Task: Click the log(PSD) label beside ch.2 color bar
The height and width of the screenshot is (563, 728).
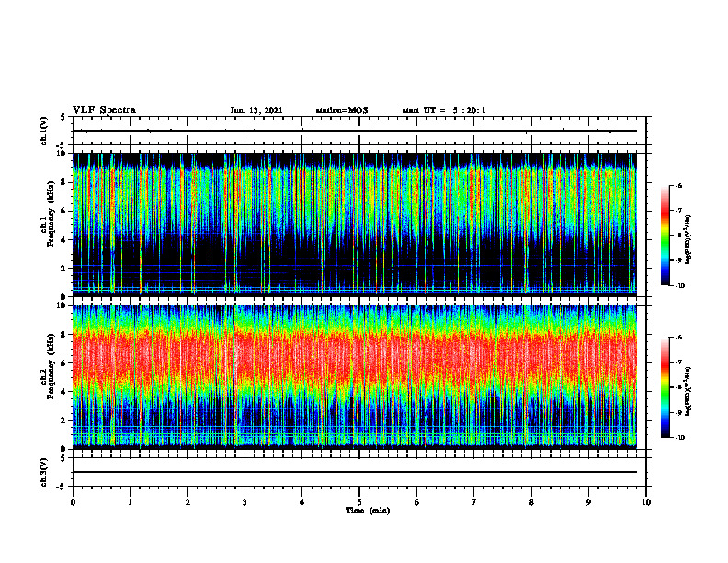Action: click(688, 392)
